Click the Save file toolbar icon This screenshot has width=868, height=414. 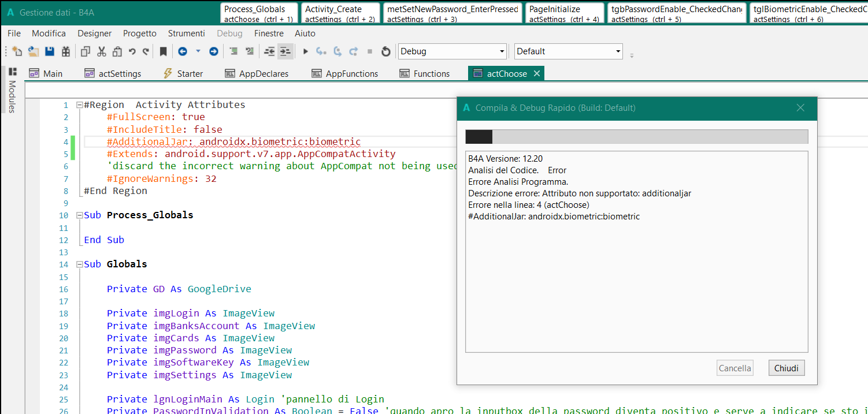[x=50, y=51]
